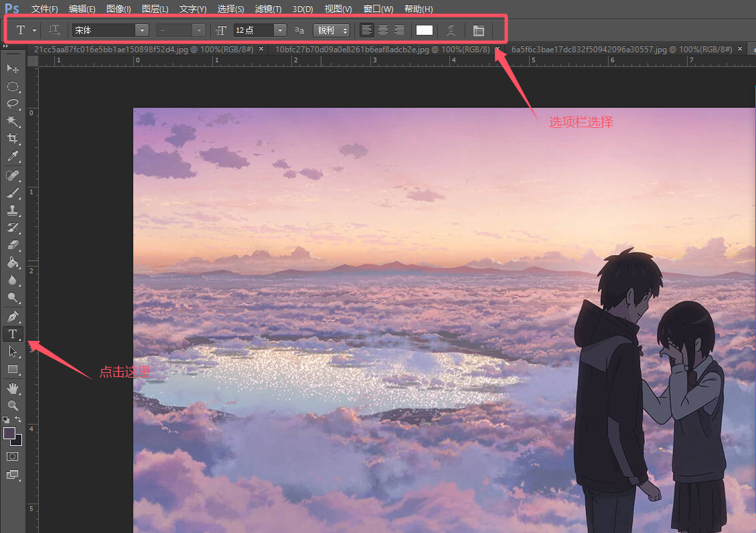Select the Dodge tool
The height and width of the screenshot is (533, 756).
13,297
